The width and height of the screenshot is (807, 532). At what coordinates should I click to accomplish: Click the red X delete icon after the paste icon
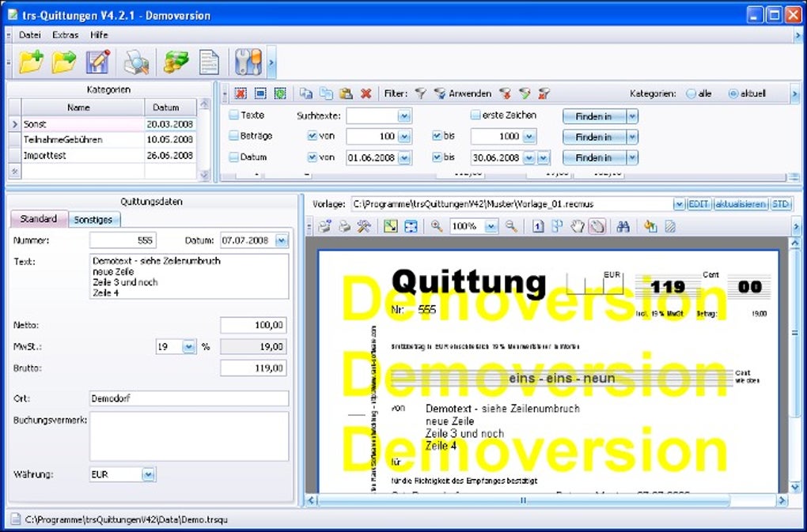pos(366,93)
